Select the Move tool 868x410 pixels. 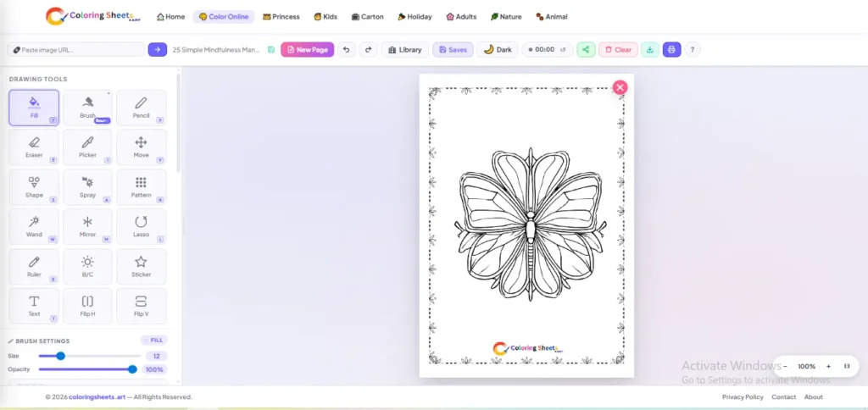coord(142,147)
